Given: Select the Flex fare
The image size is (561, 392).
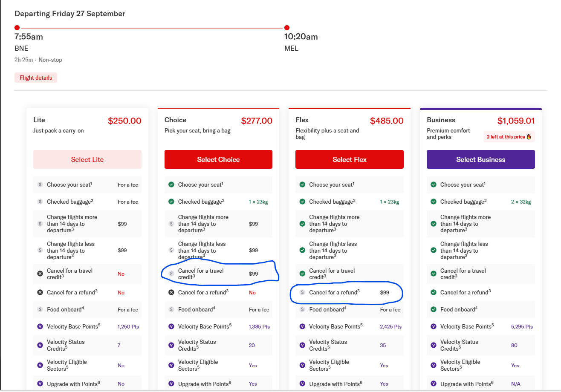Looking at the screenshot, I should [350, 159].
